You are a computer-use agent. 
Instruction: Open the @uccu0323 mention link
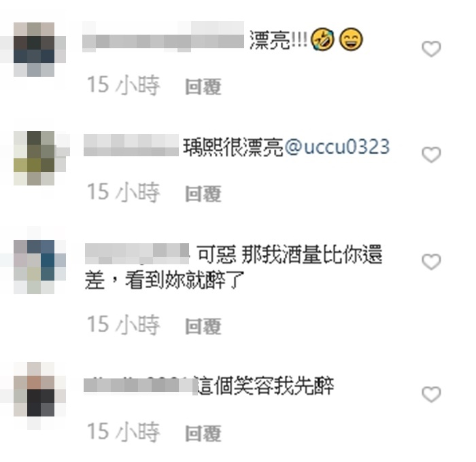337,147
